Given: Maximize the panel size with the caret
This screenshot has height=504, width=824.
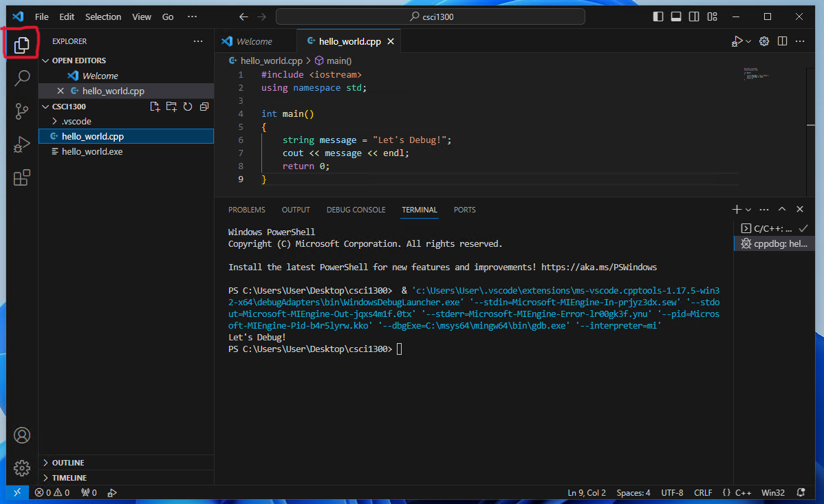Looking at the screenshot, I should [x=782, y=209].
